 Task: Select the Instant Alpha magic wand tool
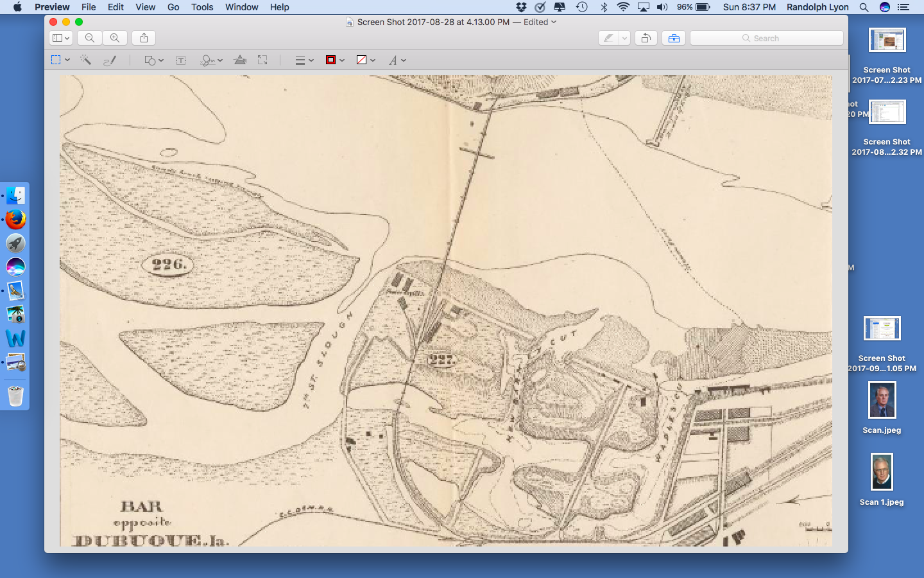(x=85, y=60)
